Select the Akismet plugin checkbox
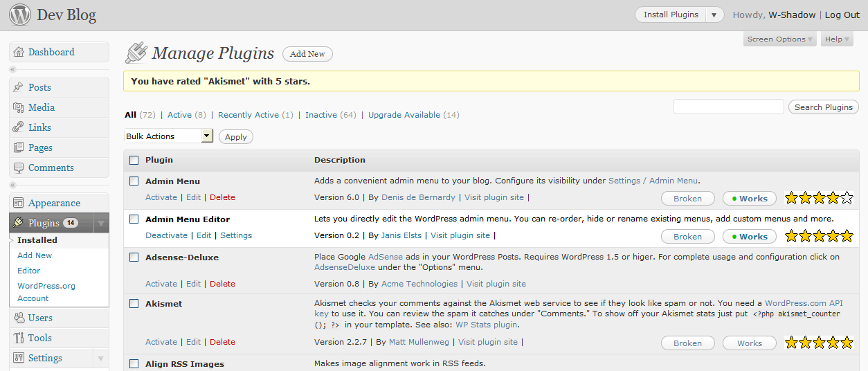The image size is (868, 371). (134, 304)
